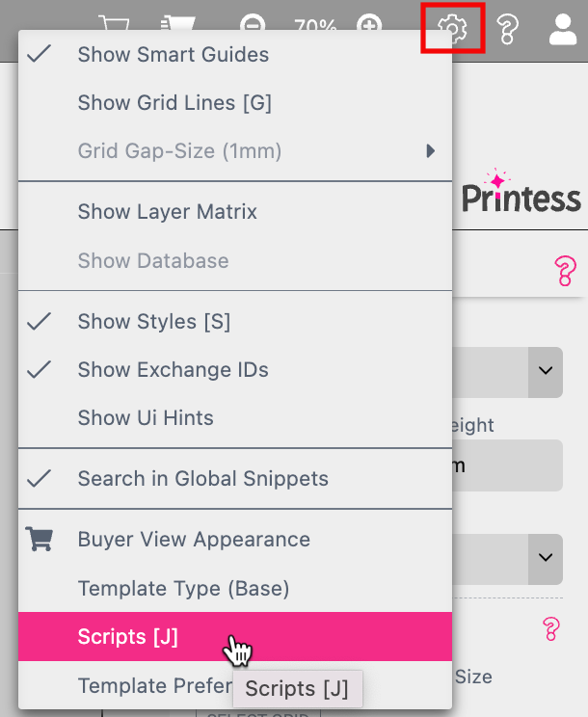Open the upper dropdown chevron in side panel
Screen dimensions: 588x717
[x=546, y=372]
